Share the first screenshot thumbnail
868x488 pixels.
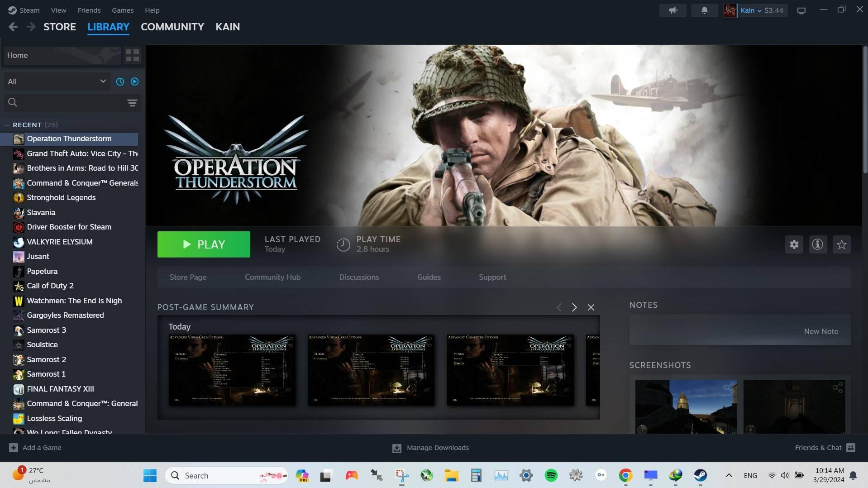(729, 388)
